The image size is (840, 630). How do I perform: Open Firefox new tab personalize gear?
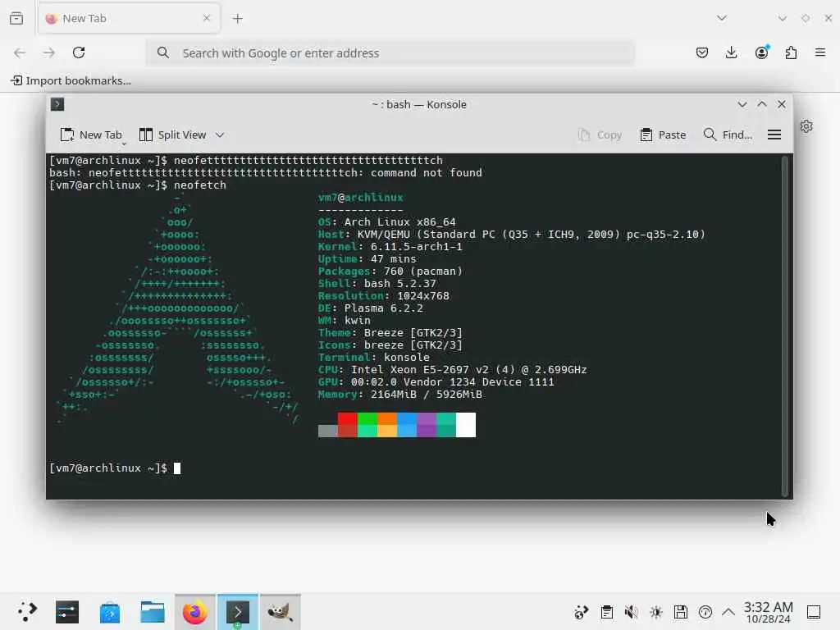click(x=806, y=126)
